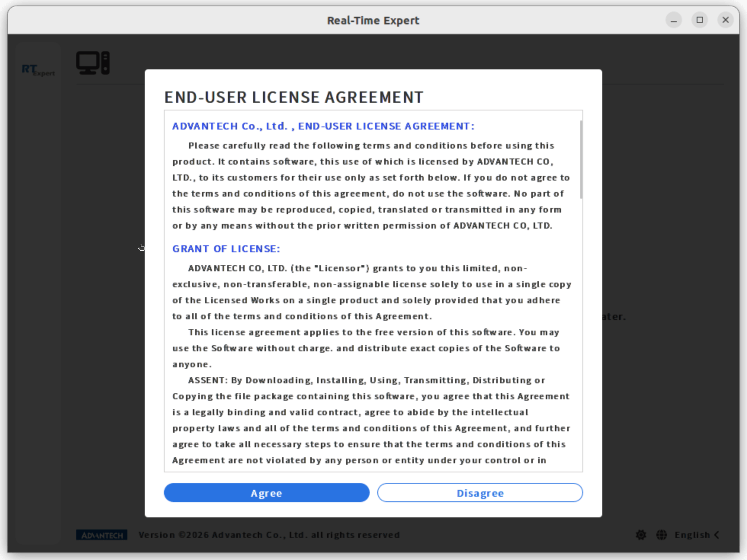Screen dimensions: 747x560
Task: Maximize the Real-Time Expert window
Action: 700,20
